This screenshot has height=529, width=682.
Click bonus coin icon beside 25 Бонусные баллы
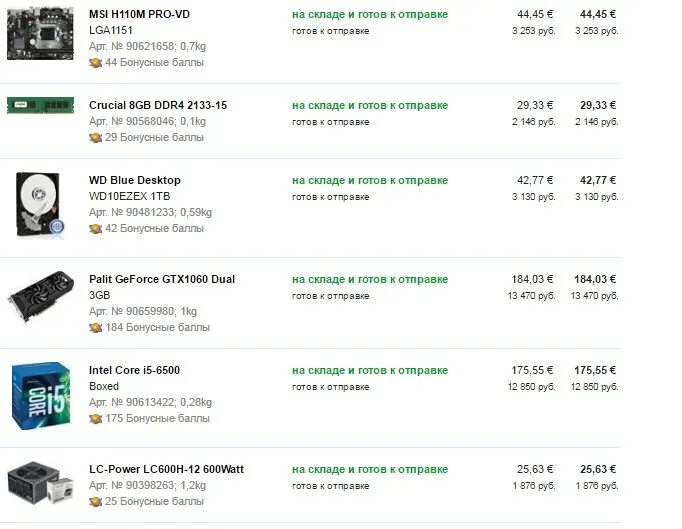[x=96, y=501]
